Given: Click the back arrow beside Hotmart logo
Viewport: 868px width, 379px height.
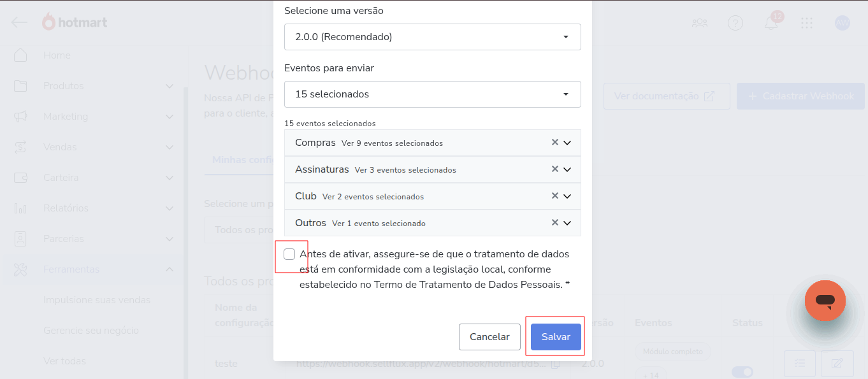Looking at the screenshot, I should (20, 23).
